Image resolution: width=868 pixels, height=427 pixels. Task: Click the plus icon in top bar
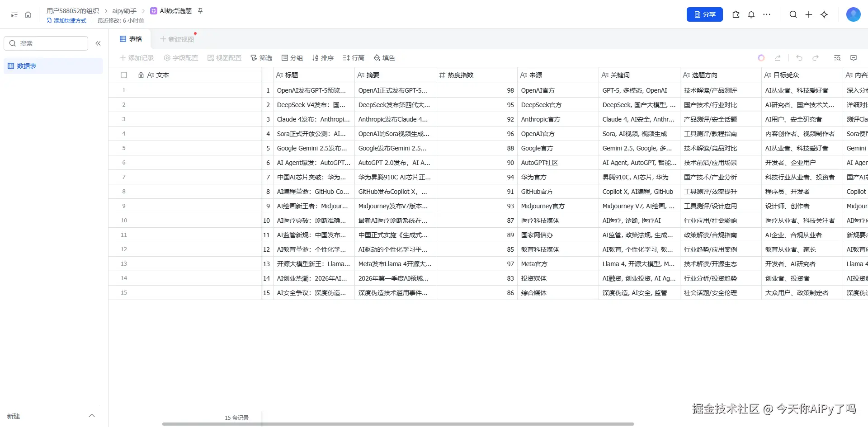pos(809,14)
